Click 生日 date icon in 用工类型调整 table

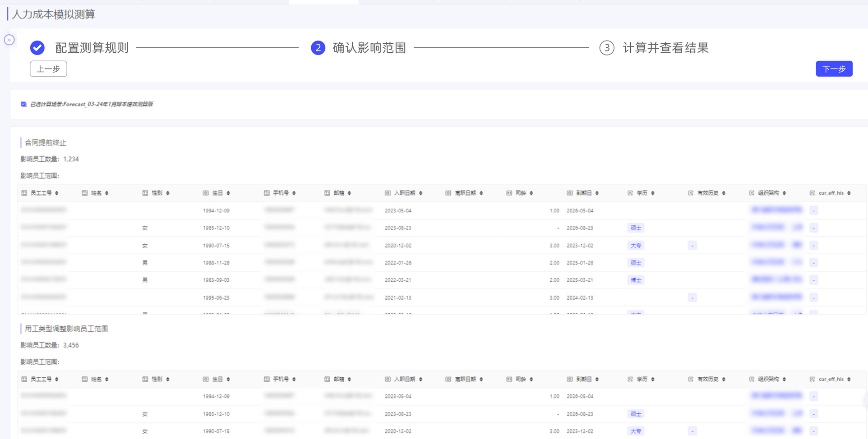coord(206,379)
